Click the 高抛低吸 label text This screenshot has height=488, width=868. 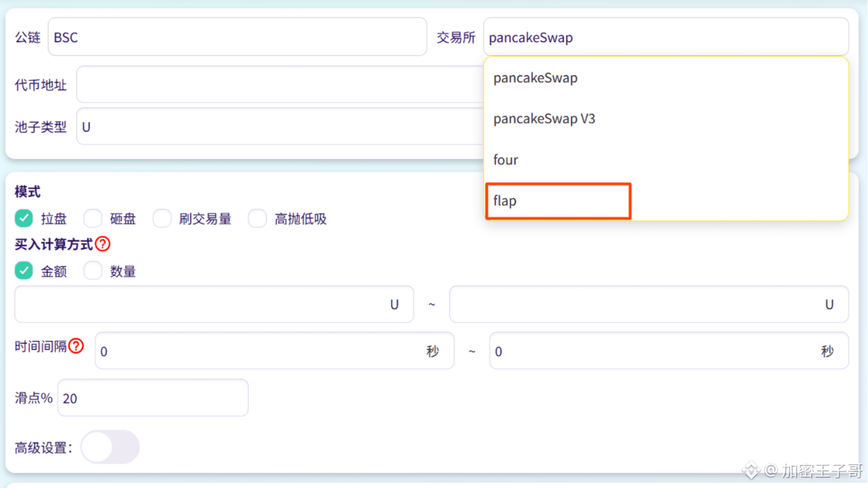pos(300,219)
